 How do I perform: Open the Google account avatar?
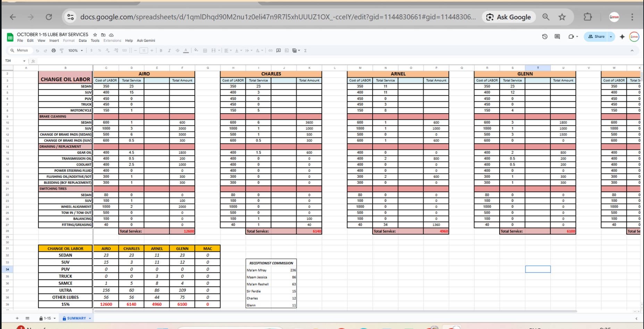pos(634,36)
